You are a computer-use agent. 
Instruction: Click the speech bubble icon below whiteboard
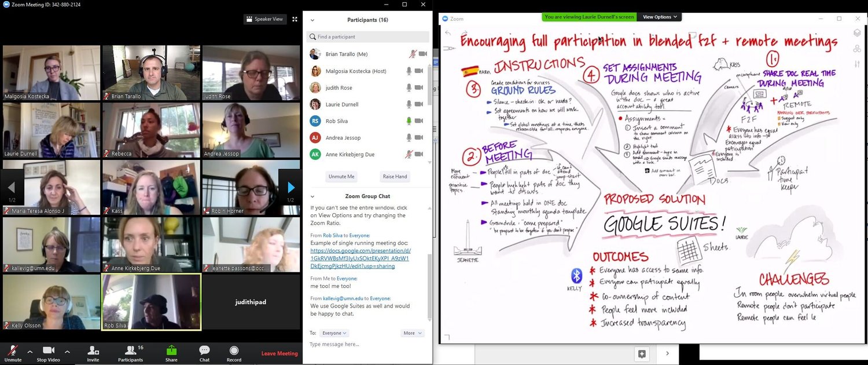(642, 353)
